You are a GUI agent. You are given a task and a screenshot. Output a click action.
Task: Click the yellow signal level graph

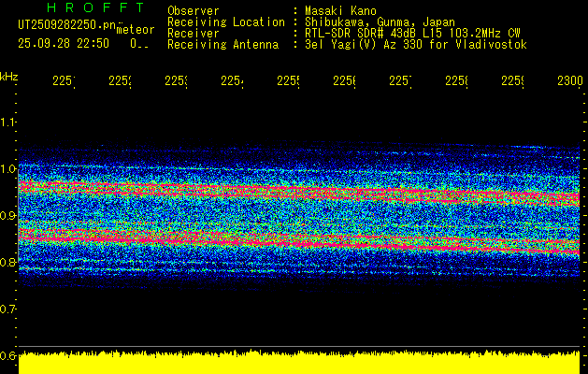tap(299, 363)
